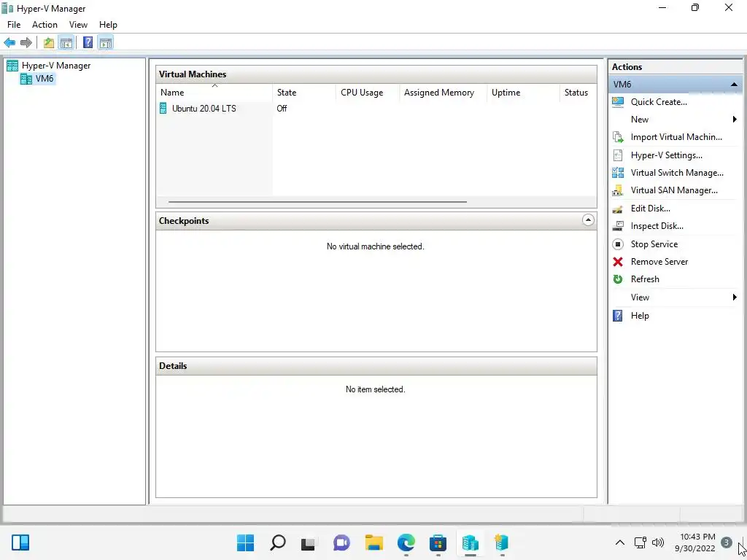Open the Windows Start button
The image size is (747, 560).
[245, 542]
